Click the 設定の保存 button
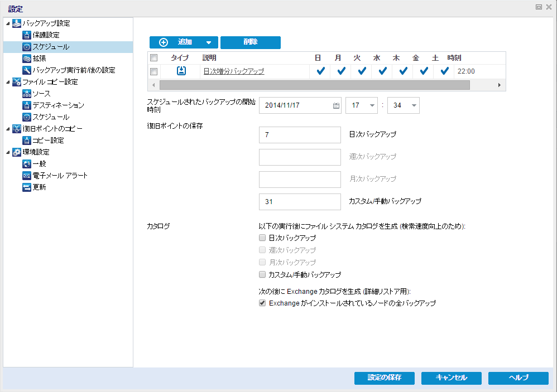Image resolution: width=557 pixels, height=392 pixels. [x=384, y=378]
